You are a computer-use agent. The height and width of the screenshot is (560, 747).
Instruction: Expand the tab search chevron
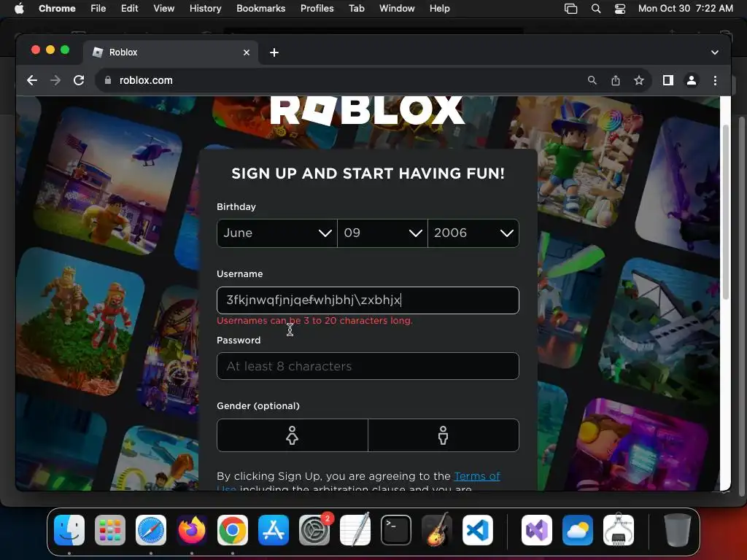point(715,52)
